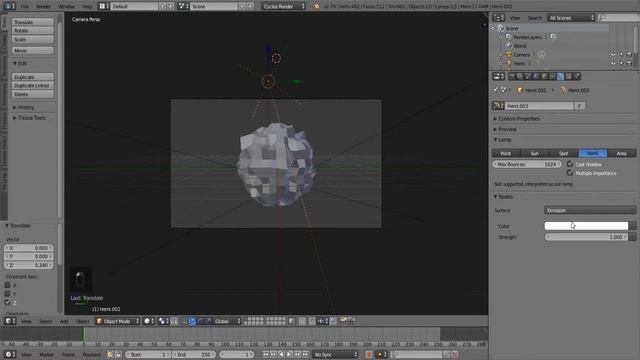The image size is (640, 360).
Task: Click the Hemi.003 lamp datablock browse icon
Action: coord(498,106)
